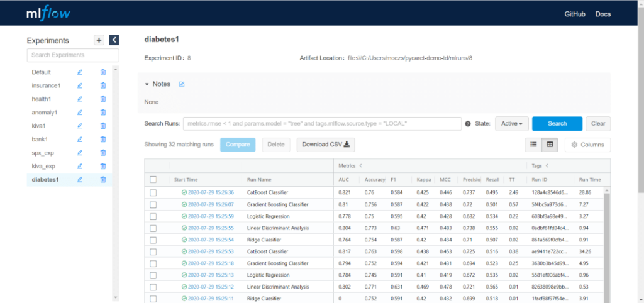Collapse the Metrics column group chevron
644x303 pixels.
(x=361, y=166)
